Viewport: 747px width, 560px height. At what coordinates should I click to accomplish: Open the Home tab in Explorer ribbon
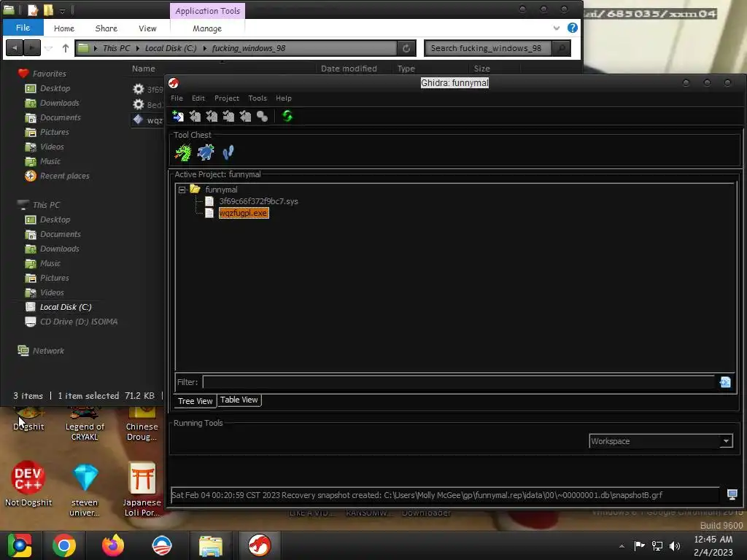coord(64,28)
